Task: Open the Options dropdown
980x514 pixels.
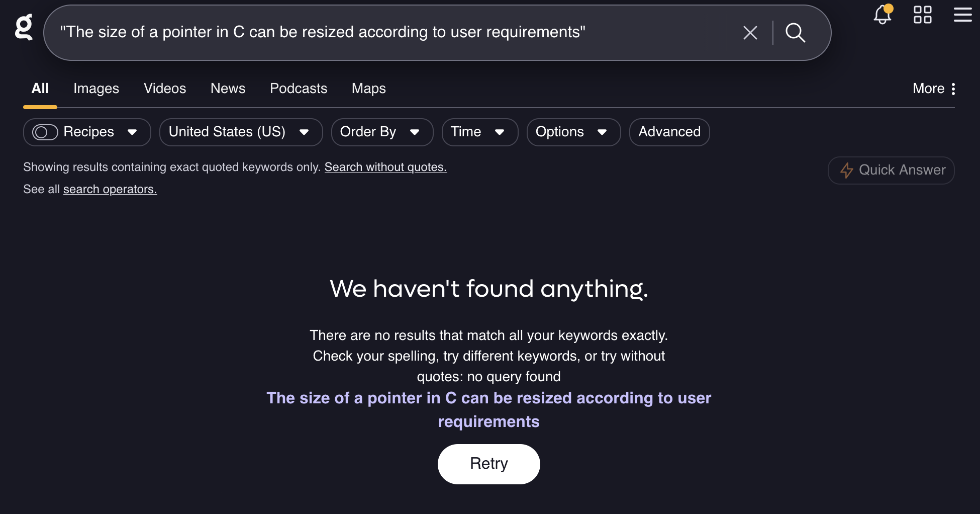Action: (x=573, y=132)
